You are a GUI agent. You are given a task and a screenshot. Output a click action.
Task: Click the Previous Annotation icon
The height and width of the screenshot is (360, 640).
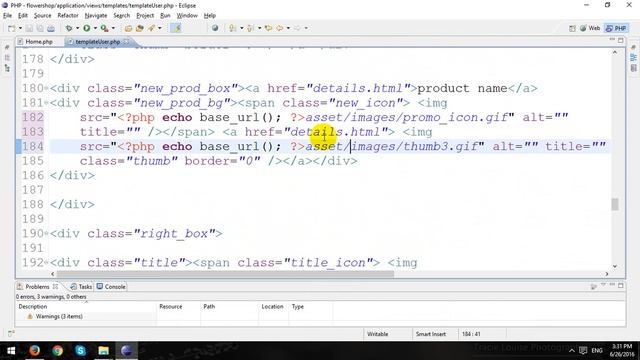pos(251,28)
